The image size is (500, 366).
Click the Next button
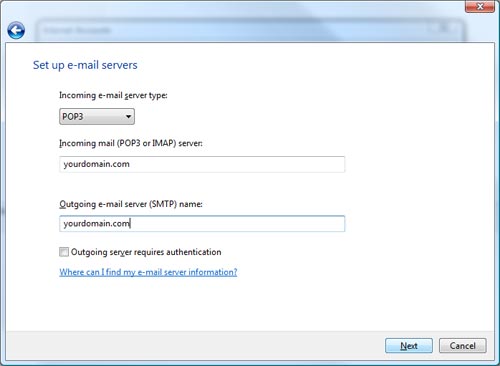(x=409, y=346)
